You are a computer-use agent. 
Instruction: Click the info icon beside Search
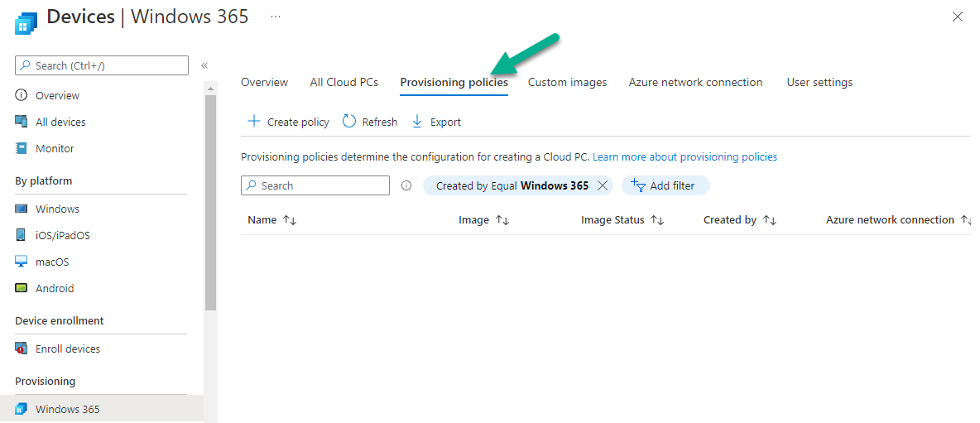point(406,185)
